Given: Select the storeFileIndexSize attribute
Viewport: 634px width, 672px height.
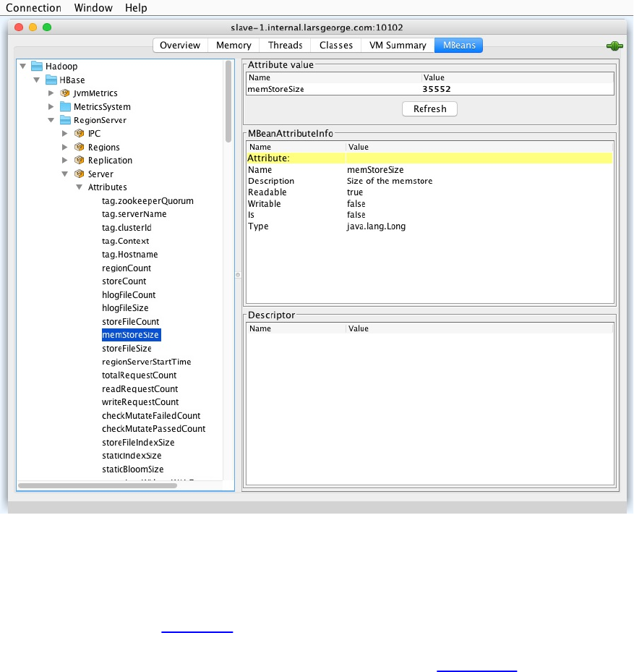Looking at the screenshot, I should (x=138, y=442).
